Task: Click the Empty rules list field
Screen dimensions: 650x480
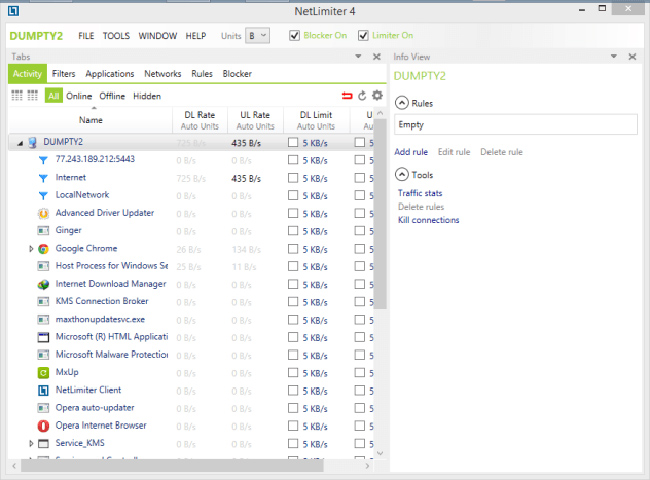Action: point(516,124)
